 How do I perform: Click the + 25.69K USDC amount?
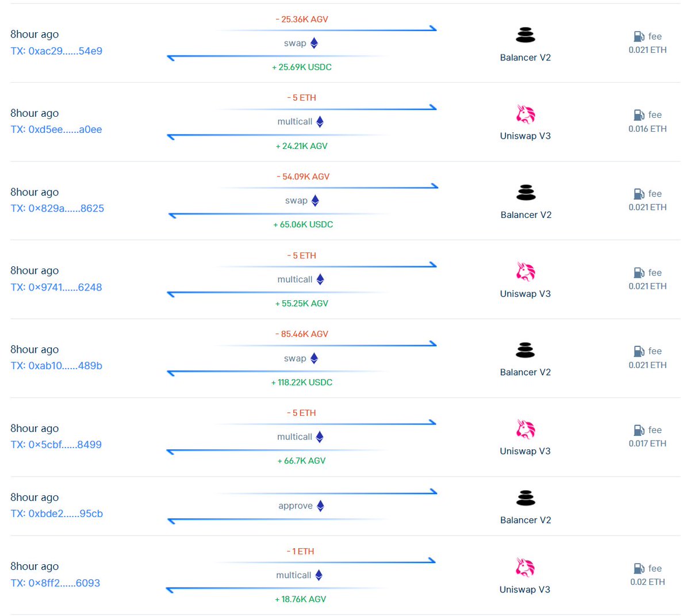(x=302, y=67)
